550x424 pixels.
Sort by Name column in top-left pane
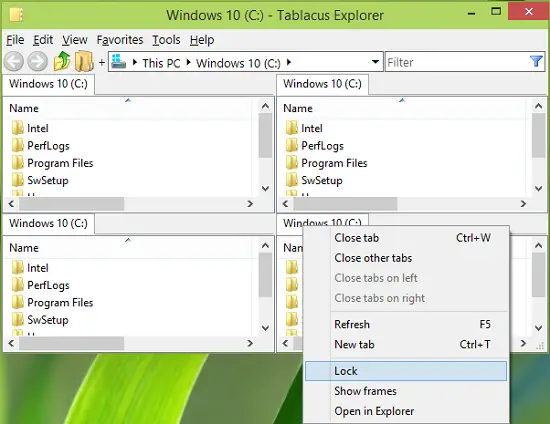[128, 107]
